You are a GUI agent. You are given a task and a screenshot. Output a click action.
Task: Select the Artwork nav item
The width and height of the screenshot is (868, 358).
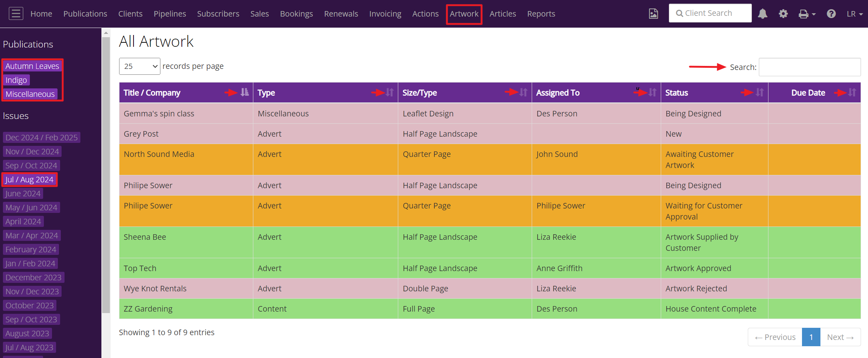point(464,14)
